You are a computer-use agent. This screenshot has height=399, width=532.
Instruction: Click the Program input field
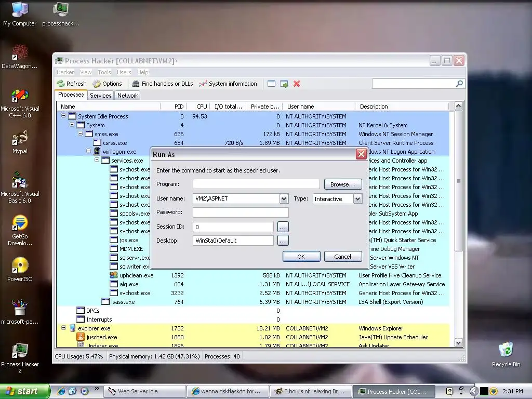[x=256, y=184]
